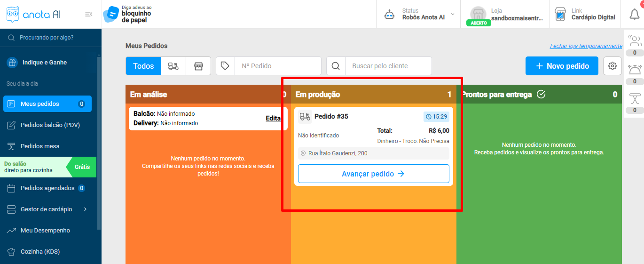This screenshot has width=644, height=264.
Task: Click the Pedidos agendados 0 counter badge
Action: click(81, 188)
